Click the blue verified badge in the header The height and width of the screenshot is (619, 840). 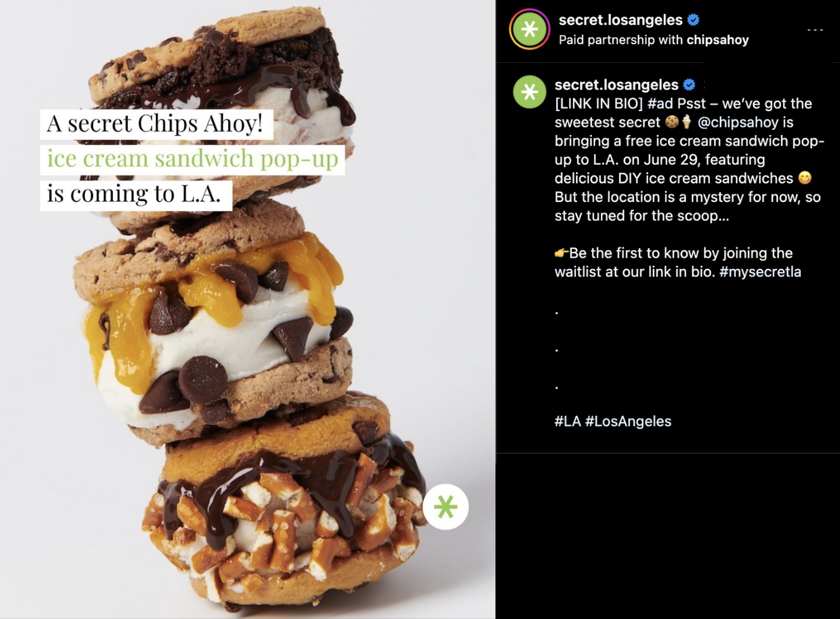point(693,20)
